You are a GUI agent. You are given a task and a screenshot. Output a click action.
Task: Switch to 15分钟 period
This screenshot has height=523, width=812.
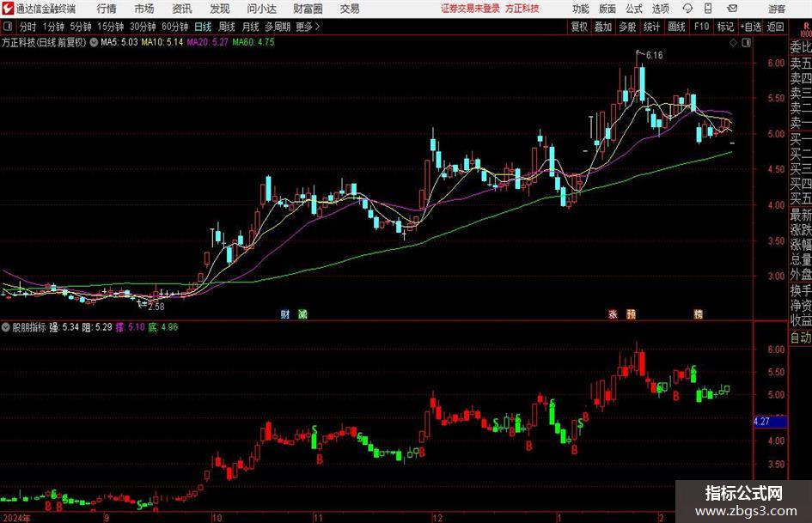pyautogui.click(x=111, y=27)
